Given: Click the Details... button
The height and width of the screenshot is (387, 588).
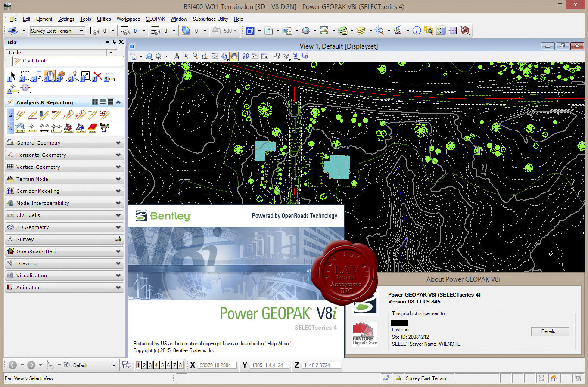Looking at the screenshot, I should tap(550, 331).
